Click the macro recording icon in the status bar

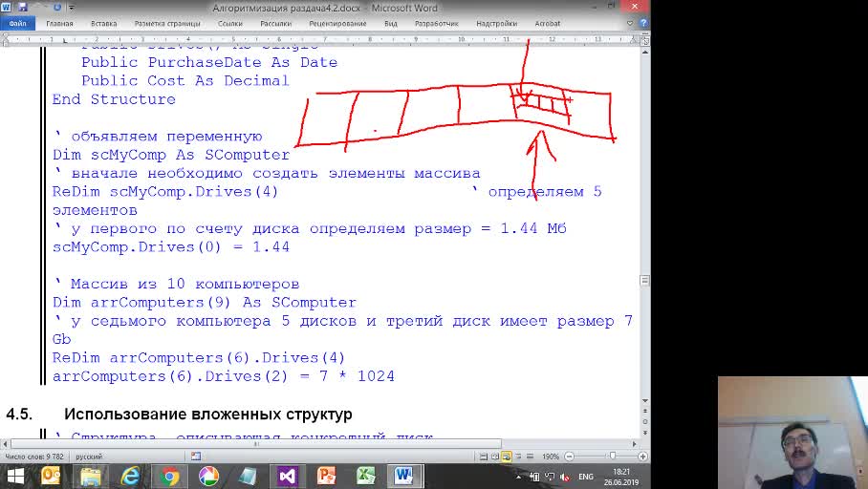[x=195, y=457]
